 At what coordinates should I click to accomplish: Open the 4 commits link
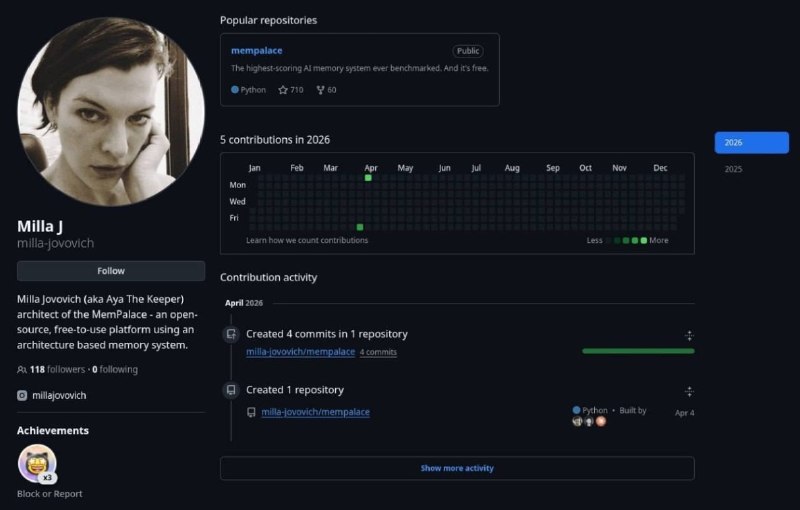click(378, 353)
